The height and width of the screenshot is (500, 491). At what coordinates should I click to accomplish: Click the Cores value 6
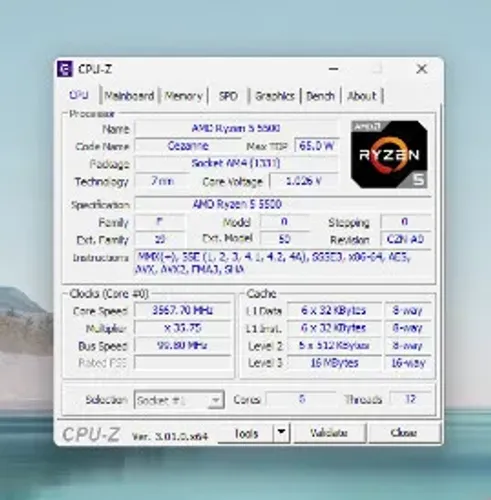coord(301,399)
